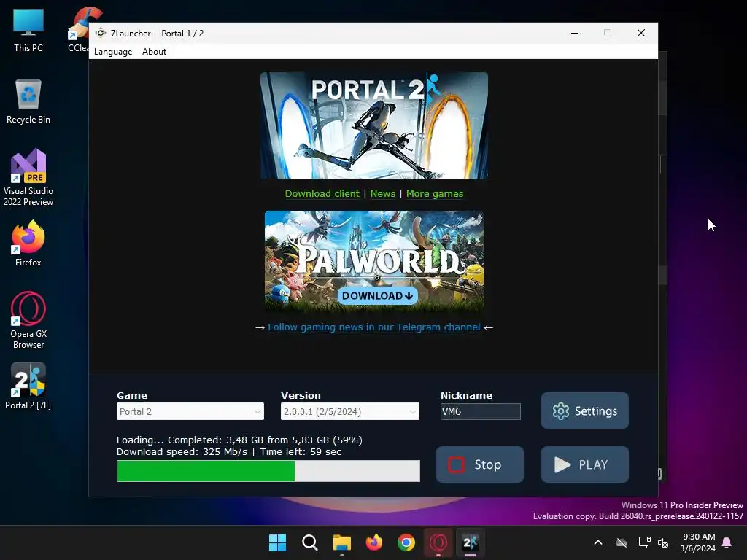Click the muted volume tray icon
Image resolution: width=747 pixels, height=560 pixels.
pyautogui.click(x=663, y=542)
